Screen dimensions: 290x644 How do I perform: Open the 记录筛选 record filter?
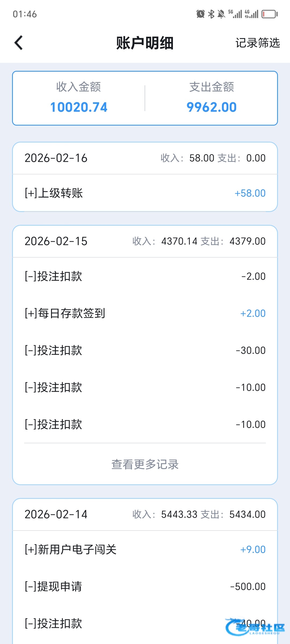tap(258, 43)
